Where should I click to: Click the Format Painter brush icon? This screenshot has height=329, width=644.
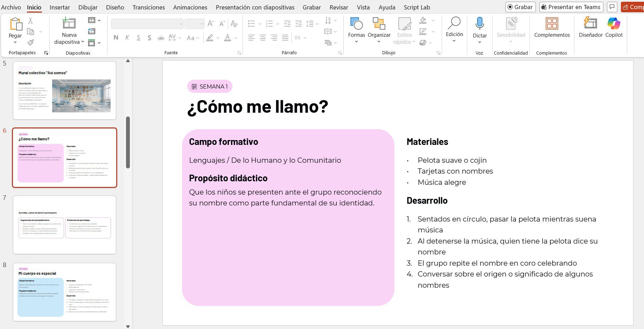click(30, 43)
